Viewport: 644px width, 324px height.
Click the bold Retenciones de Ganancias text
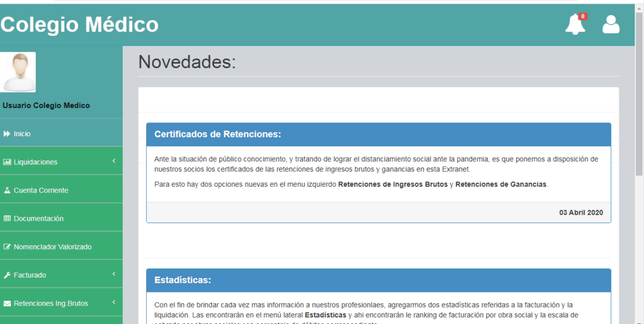coord(501,184)
